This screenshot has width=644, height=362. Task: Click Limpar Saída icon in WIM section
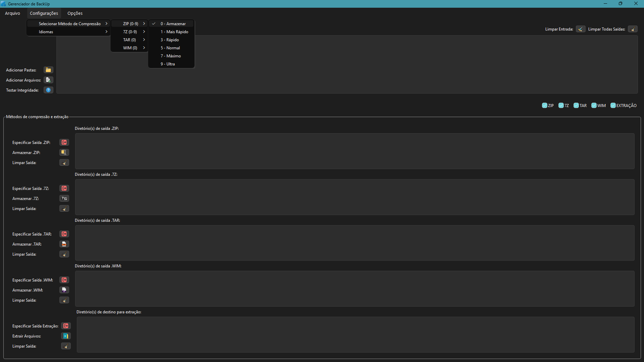click(64, 300)
